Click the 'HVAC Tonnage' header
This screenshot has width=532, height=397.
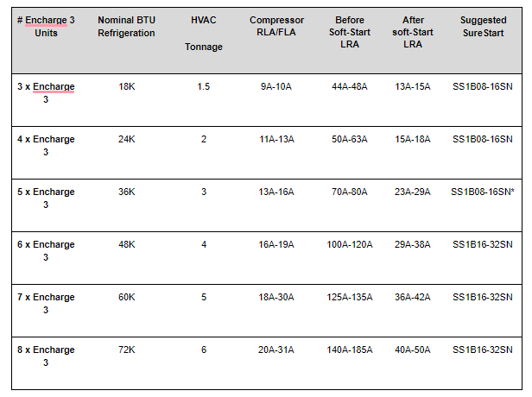[204, 33]
